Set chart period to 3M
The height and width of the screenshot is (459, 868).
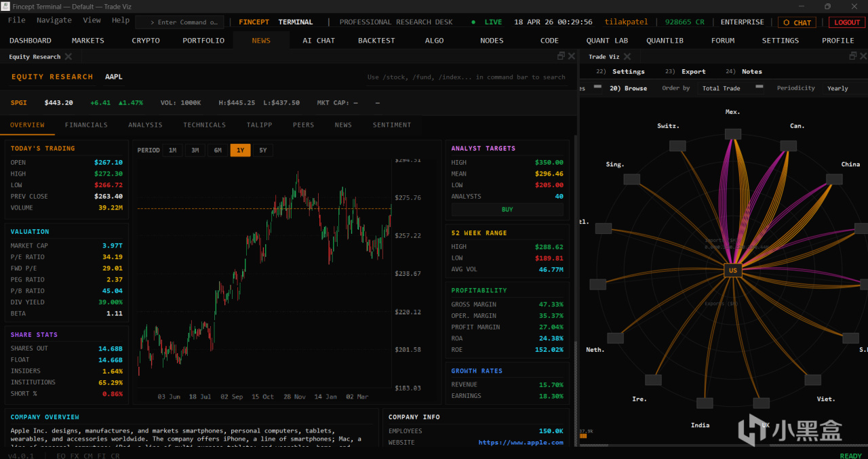click(x=195, y=151)
